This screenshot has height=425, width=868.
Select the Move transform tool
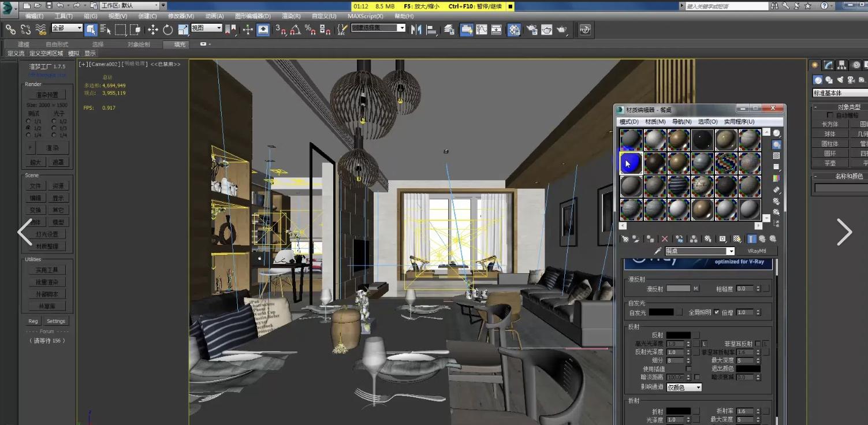tap(152, 30)
